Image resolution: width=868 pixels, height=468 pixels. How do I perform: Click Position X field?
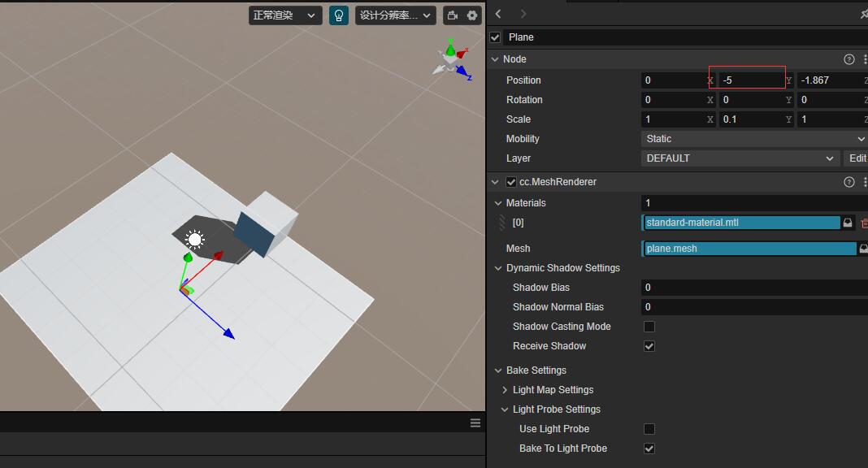[678, 80]
